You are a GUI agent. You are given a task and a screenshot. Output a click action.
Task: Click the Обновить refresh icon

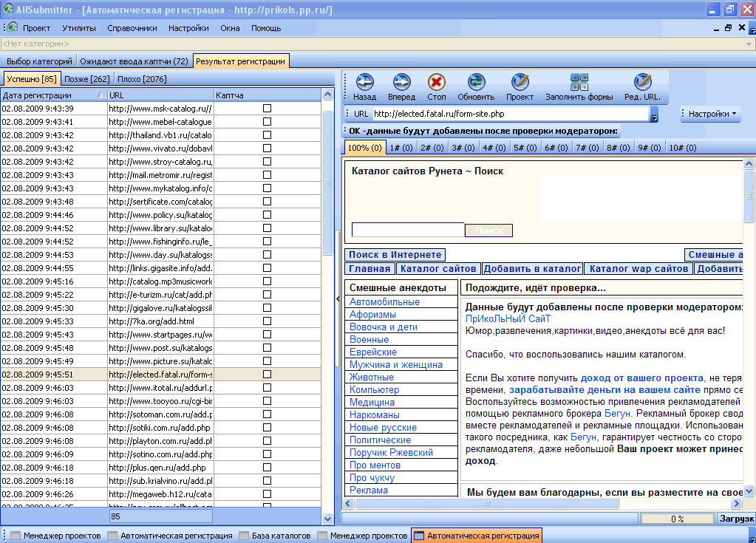pos(476,82)
